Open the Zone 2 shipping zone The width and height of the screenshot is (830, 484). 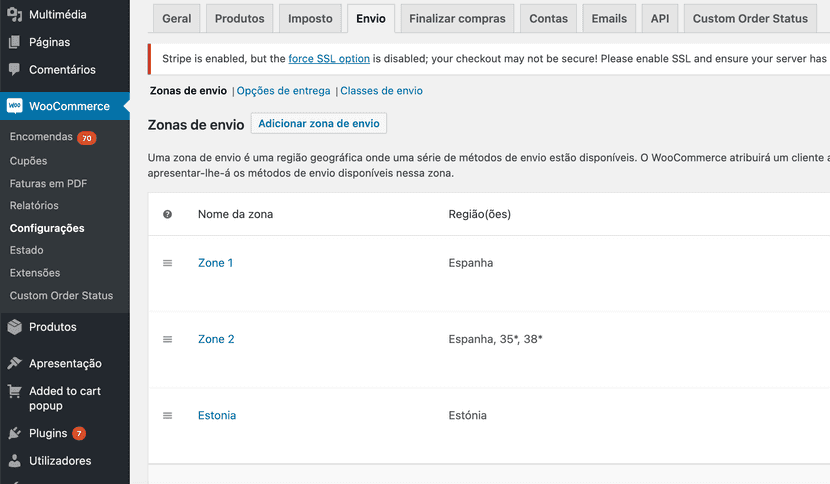coord(216,339)
